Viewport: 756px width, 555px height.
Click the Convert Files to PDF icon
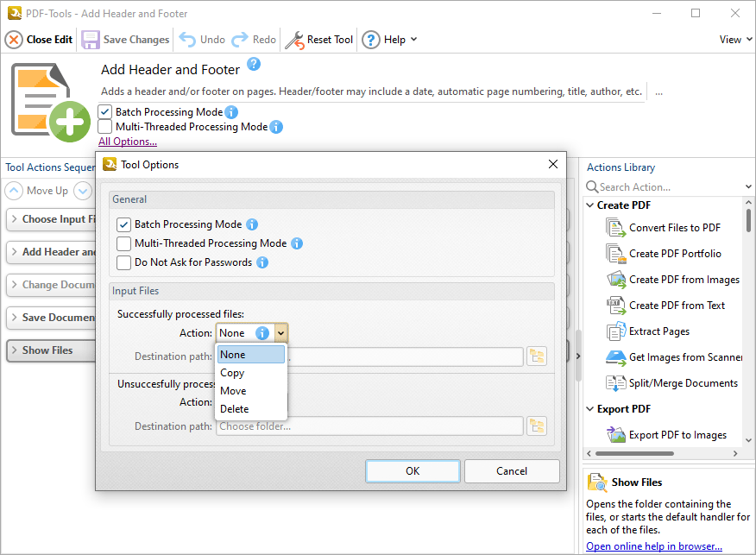(x=615, y=228)
